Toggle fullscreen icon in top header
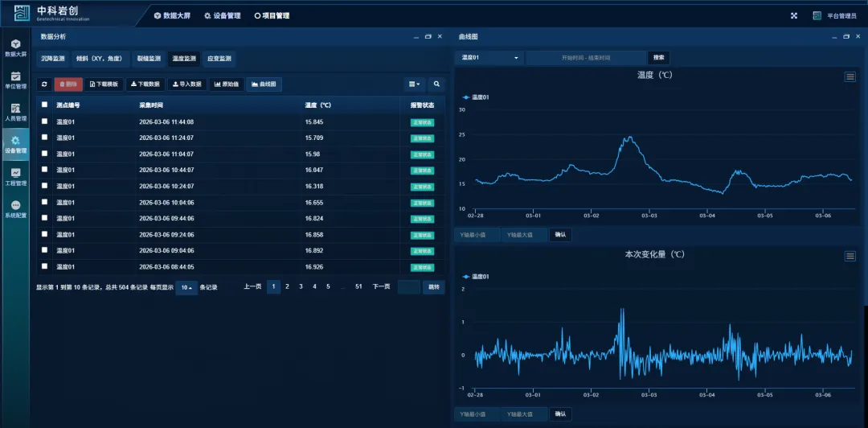Image resolution: width=868 pixels, height=428 pixels. (x=794, y=15)
